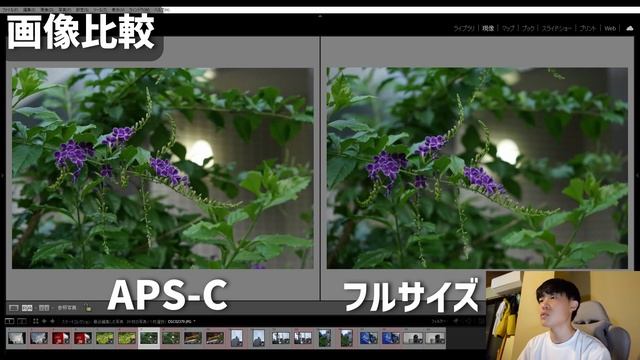Select the second portrait building thumbnail

259,338
